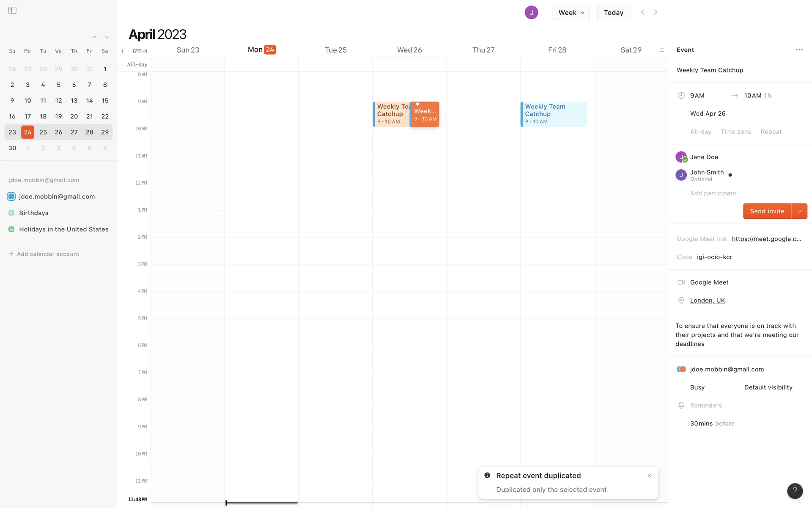This screenshot has height=508, width=812.
Task: Toggle the jdoe.mobbin@gmail.com calendar checkbox
Action: [x=11, y=196]
